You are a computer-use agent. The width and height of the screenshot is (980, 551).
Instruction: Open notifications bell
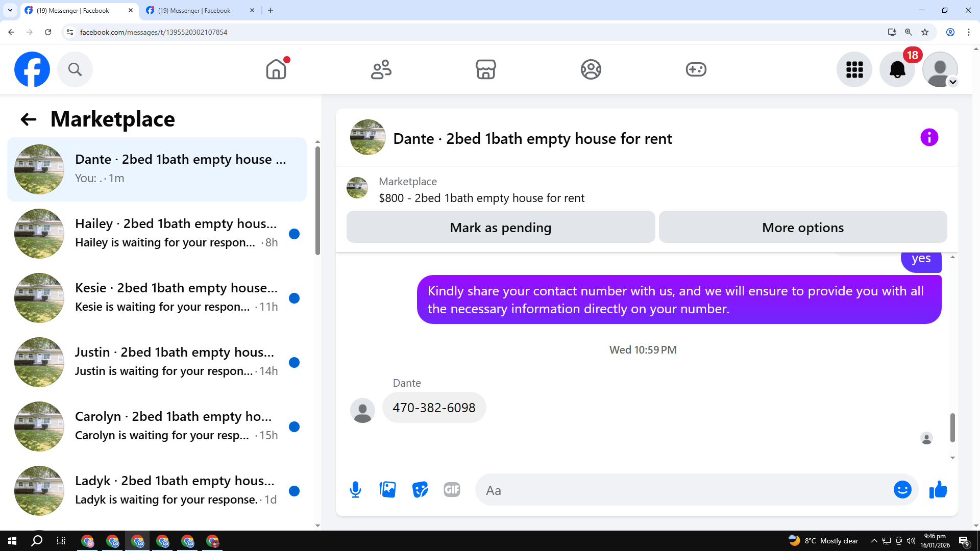click(x=897, y=69)
